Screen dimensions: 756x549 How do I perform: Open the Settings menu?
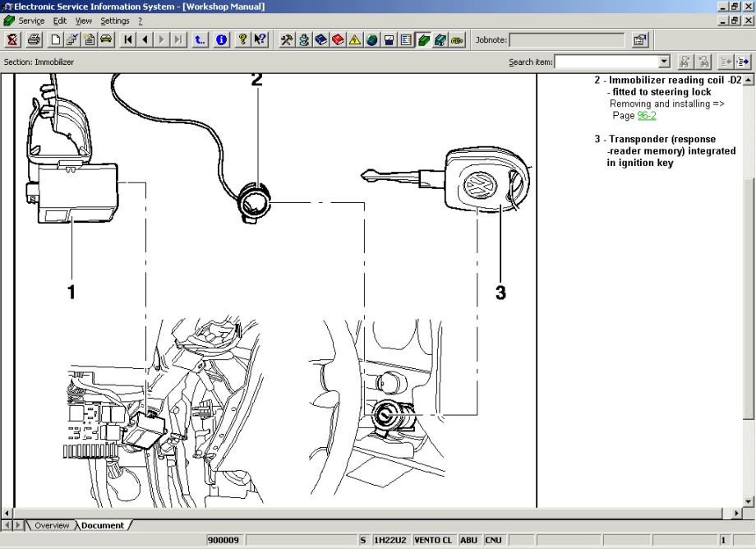click(115, 21)
